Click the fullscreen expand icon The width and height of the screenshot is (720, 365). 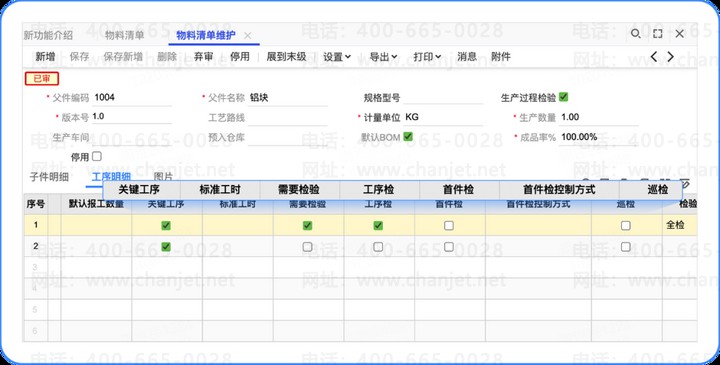(x=658, y=34)
